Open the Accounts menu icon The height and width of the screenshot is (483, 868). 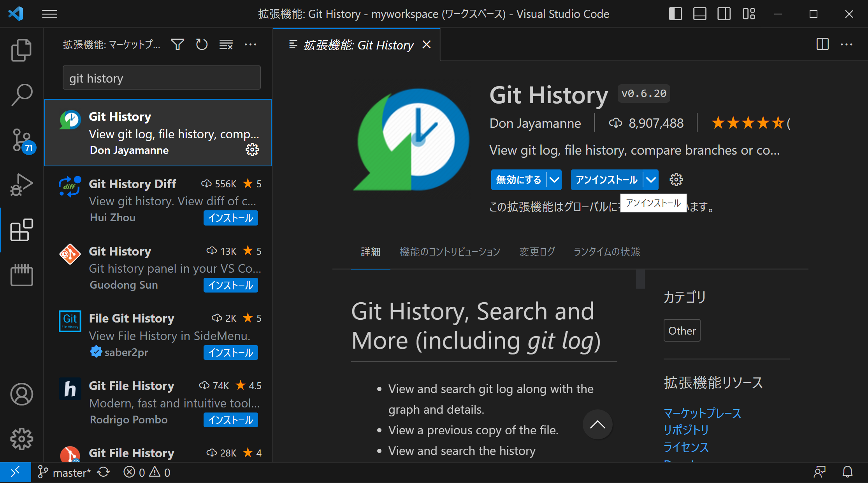21,394
